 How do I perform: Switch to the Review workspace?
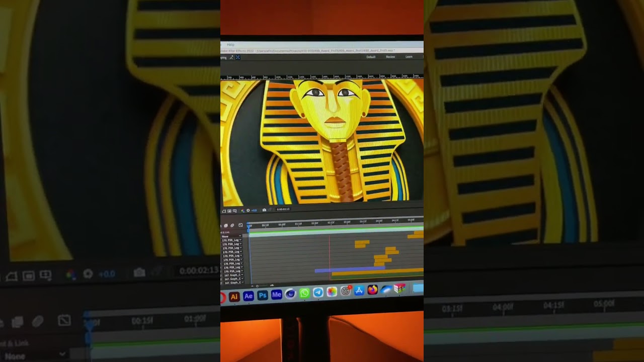tap(390, 57)
